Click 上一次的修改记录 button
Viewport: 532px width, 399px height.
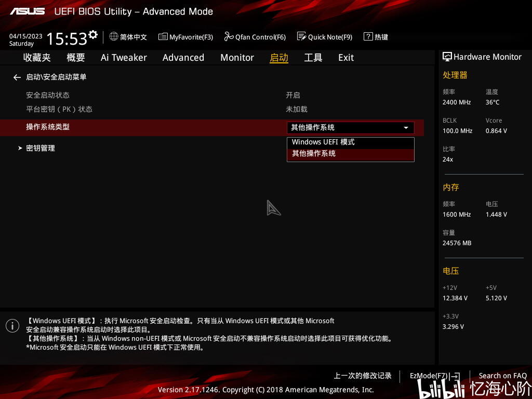point(362,376)
